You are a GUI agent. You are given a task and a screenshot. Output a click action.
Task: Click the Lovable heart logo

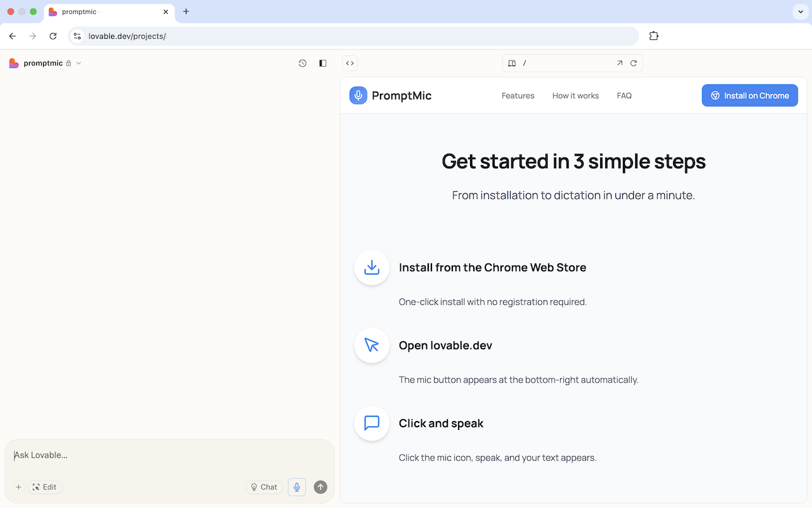pos(14,63)
